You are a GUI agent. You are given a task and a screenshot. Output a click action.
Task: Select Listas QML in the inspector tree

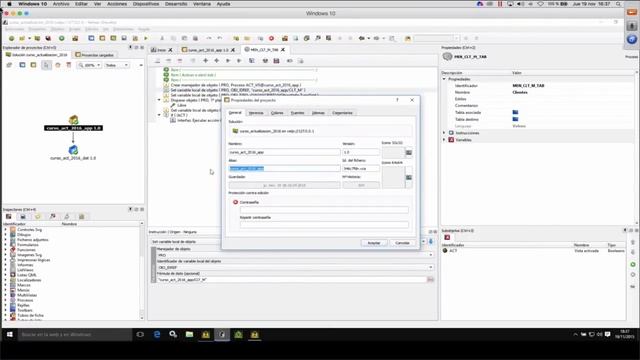tap(27, 275)
